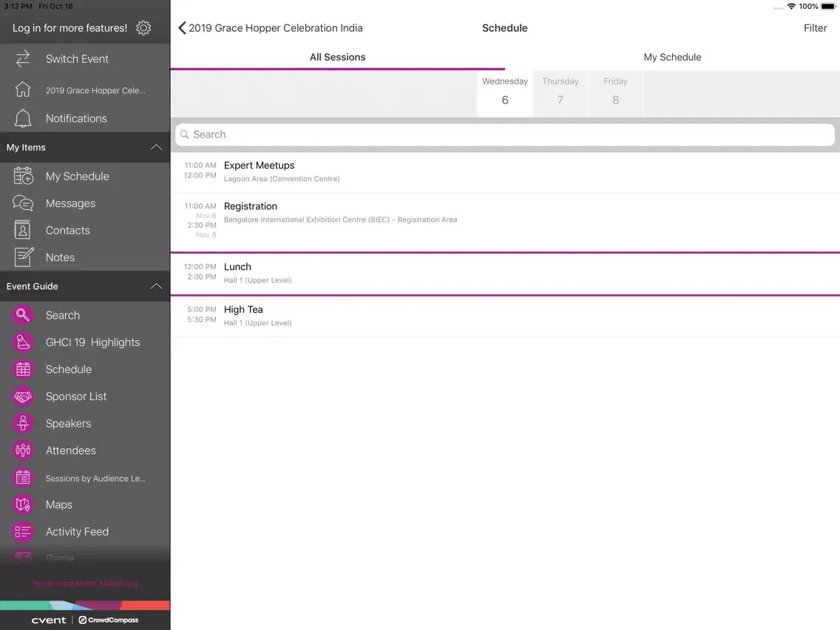Click the pink Schedule grid icon

pyautogui.click(x=23, y=369)
